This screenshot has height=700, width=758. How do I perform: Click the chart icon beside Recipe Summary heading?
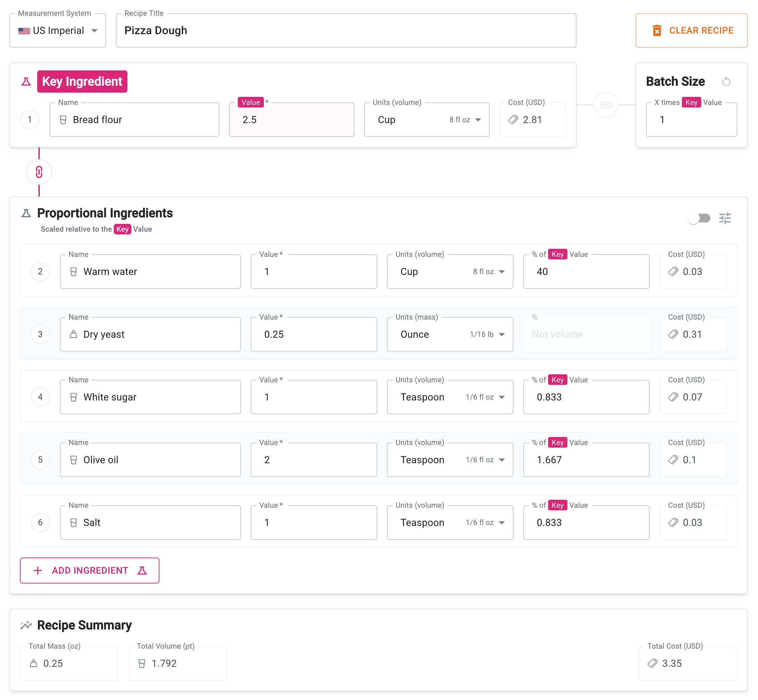26,625
